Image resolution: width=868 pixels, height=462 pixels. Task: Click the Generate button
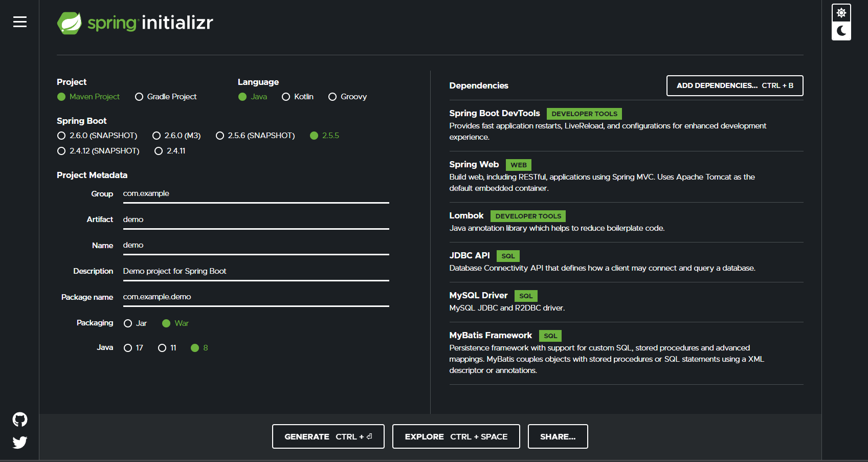pos(328,436)
